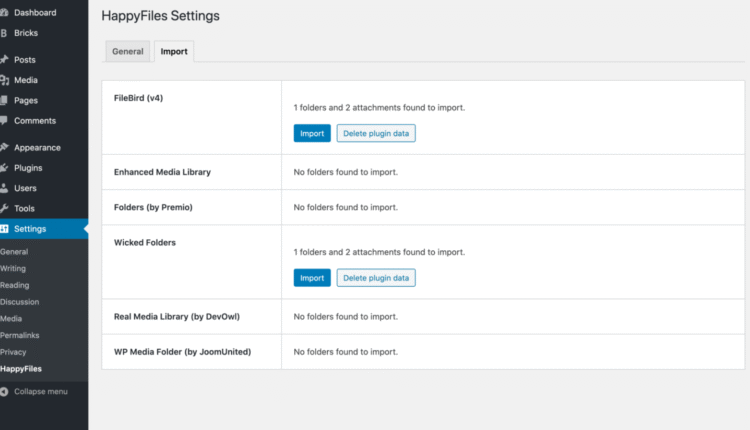750x430 pixels.
Task: Click the Dashboard icon in sidebar
Action: pos(4,12)
